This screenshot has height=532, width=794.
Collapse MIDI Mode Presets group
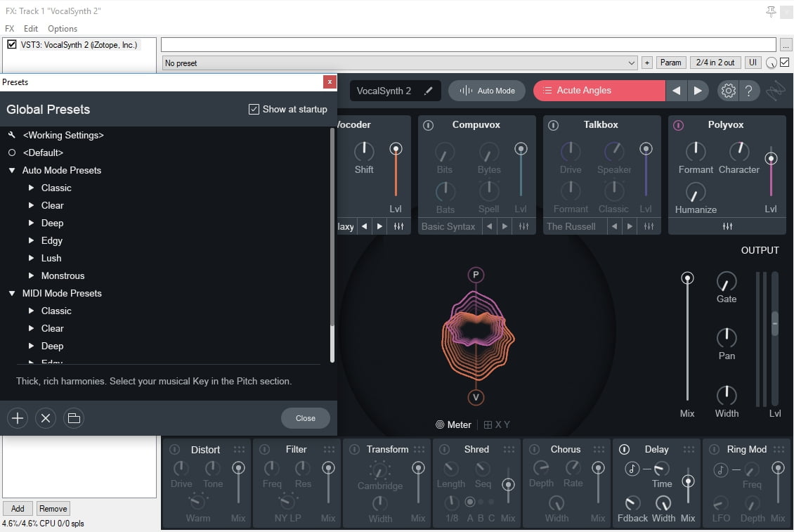tap(12, 293)
